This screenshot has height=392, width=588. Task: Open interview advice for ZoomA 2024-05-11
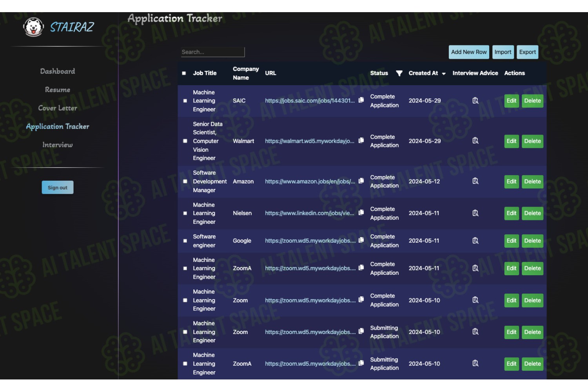(475, 268)
